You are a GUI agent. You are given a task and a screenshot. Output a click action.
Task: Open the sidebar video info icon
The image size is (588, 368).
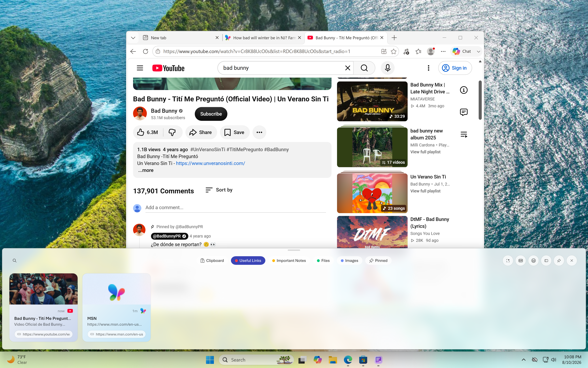pos(464,90)
